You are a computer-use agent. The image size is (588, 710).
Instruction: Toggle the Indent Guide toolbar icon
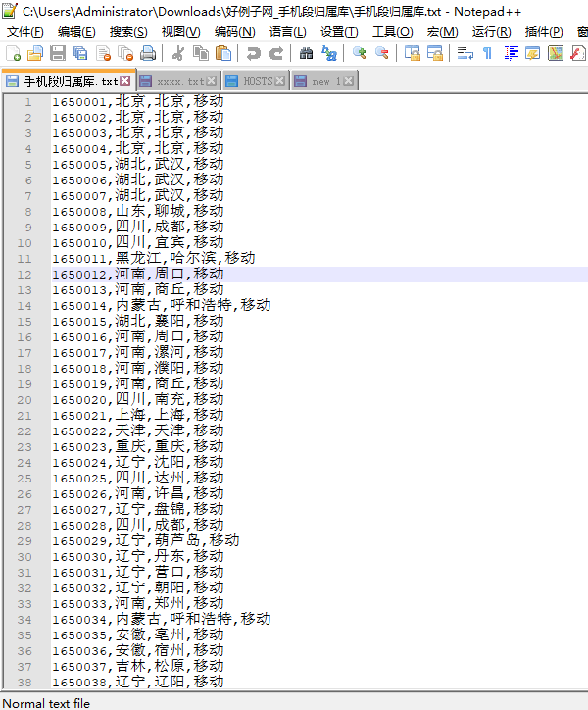(511, 53)
